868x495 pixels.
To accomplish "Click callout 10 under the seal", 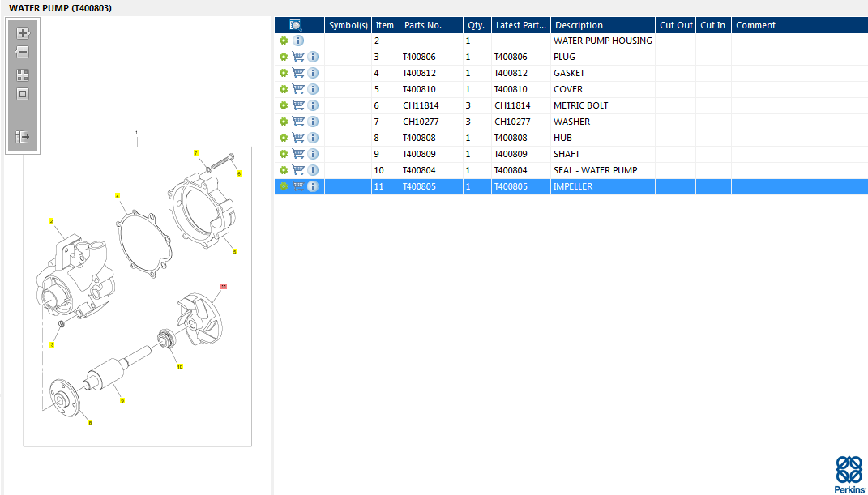I will coord(180,367).
